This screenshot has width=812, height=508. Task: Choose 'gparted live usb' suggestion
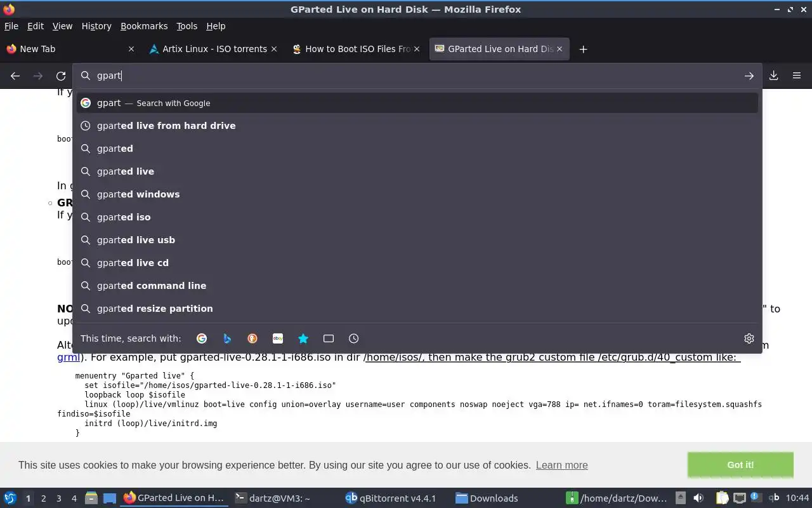pyautogui.click(x=417, y=240)
